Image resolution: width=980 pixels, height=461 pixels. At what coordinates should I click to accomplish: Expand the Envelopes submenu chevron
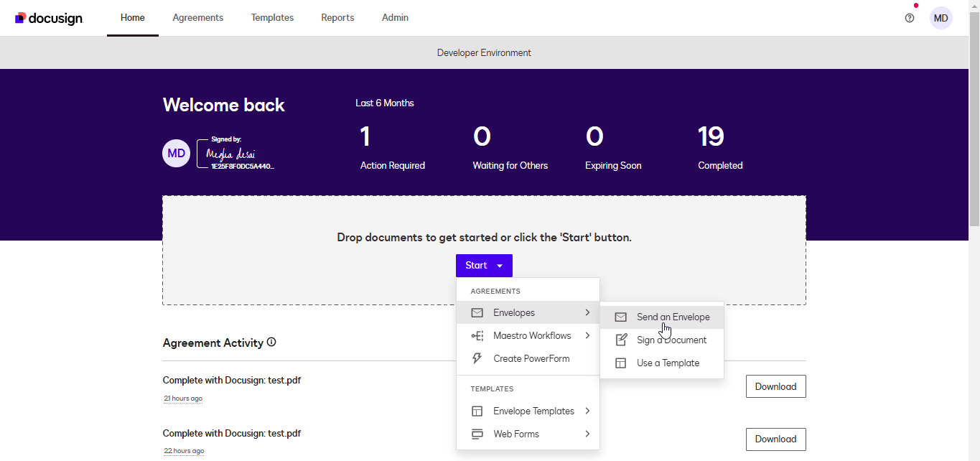[587, 312]
